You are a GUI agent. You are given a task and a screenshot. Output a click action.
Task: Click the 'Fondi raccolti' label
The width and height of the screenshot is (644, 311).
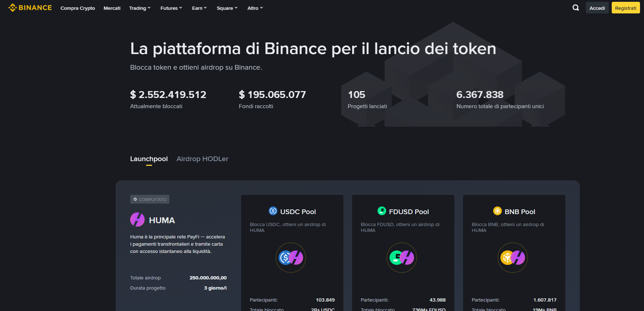tap(256, 106)
